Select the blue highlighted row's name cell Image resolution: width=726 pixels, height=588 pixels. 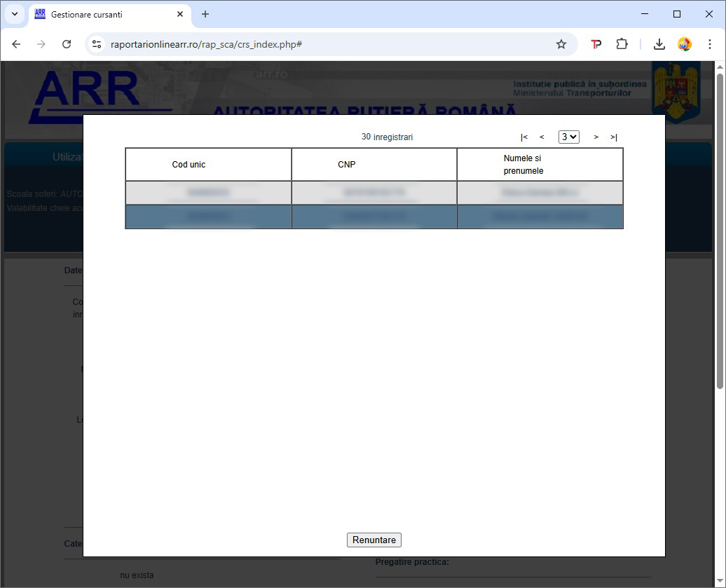pos(540,217)
